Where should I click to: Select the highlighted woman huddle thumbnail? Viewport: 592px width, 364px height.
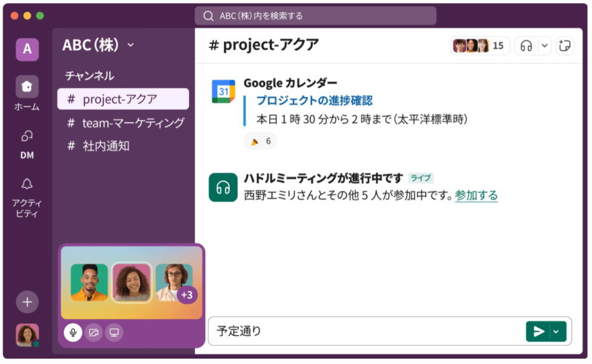point(131,282)
